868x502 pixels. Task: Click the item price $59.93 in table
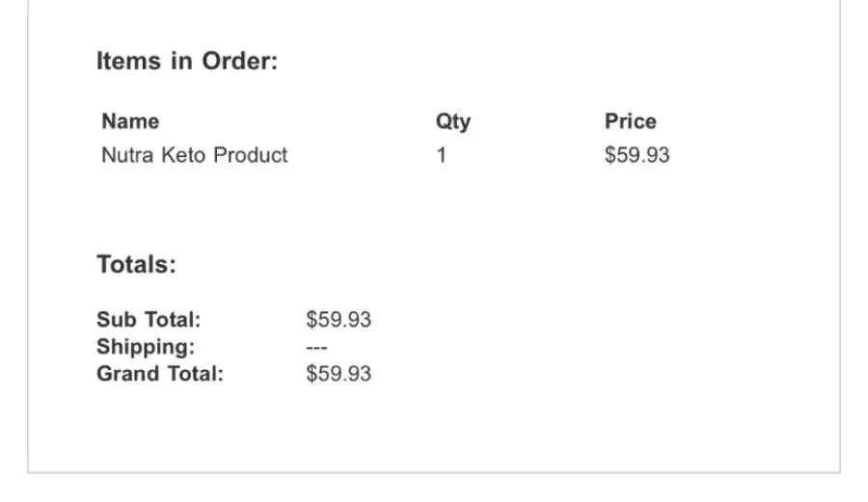click(x=637, y=155)
